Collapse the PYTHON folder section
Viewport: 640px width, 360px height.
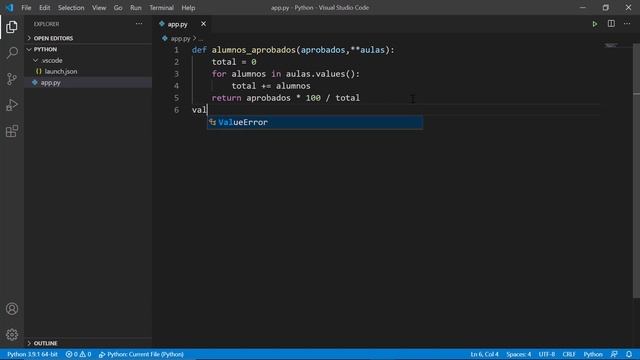click(45, 49)
